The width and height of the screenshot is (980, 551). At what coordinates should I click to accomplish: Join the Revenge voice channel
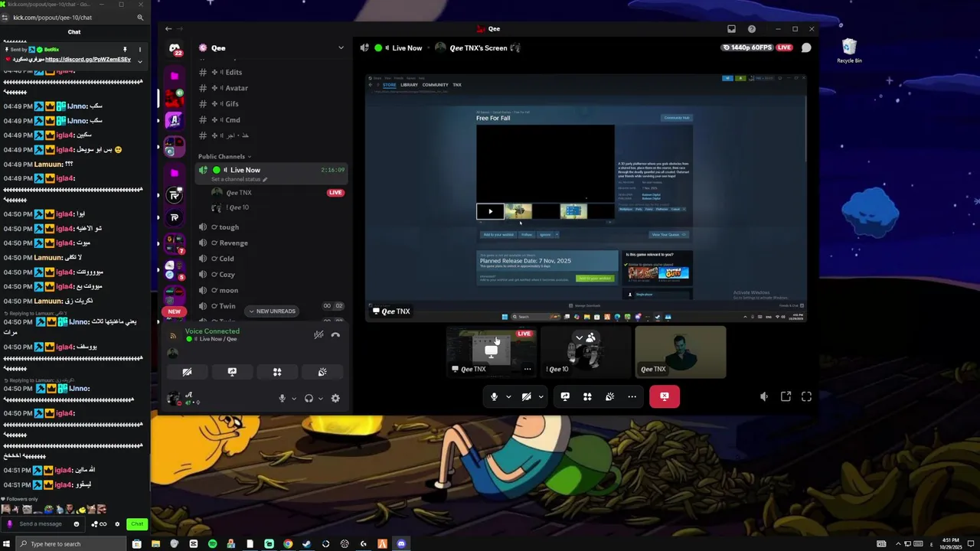point(271,243)
